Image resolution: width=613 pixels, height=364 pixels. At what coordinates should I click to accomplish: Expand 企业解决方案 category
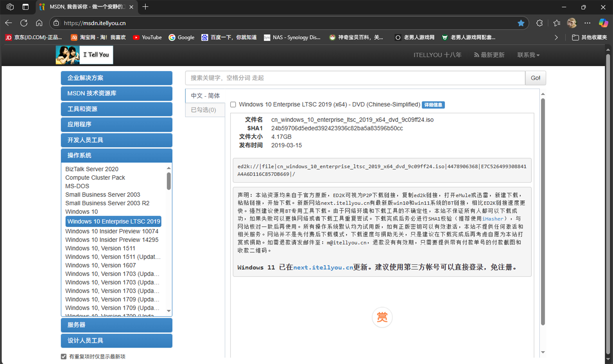pos(116,78)
